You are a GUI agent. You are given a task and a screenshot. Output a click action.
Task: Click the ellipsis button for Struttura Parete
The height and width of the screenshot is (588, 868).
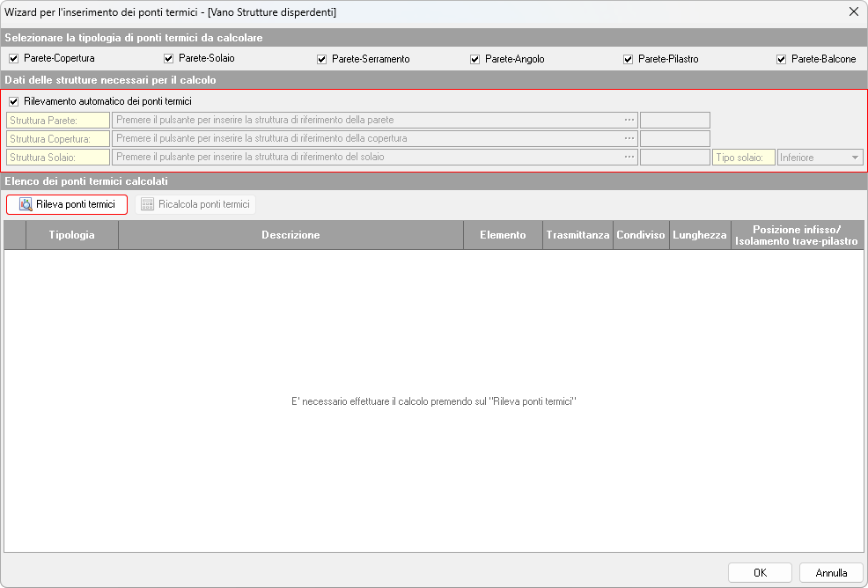[x=629, y=120]
